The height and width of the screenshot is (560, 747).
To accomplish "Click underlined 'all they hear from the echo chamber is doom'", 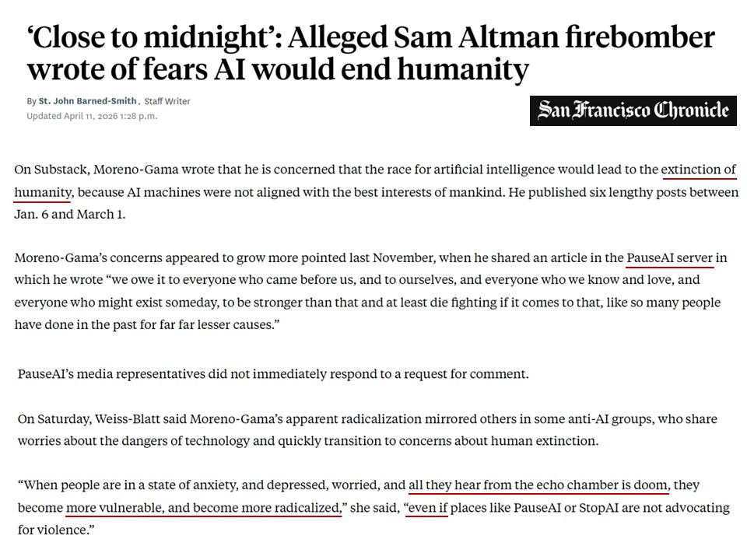I will tap(538, 485).
